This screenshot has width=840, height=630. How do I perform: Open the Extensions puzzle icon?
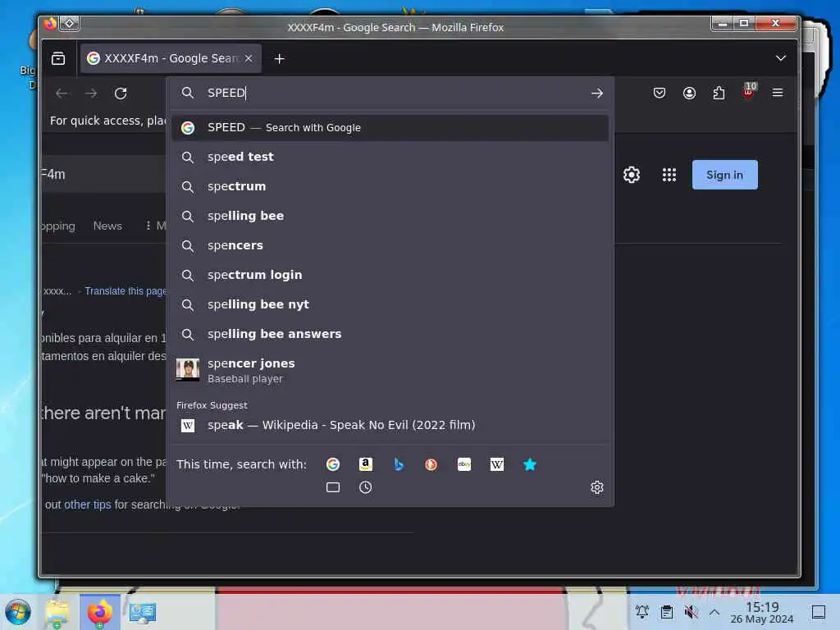(x=719, y=94)
